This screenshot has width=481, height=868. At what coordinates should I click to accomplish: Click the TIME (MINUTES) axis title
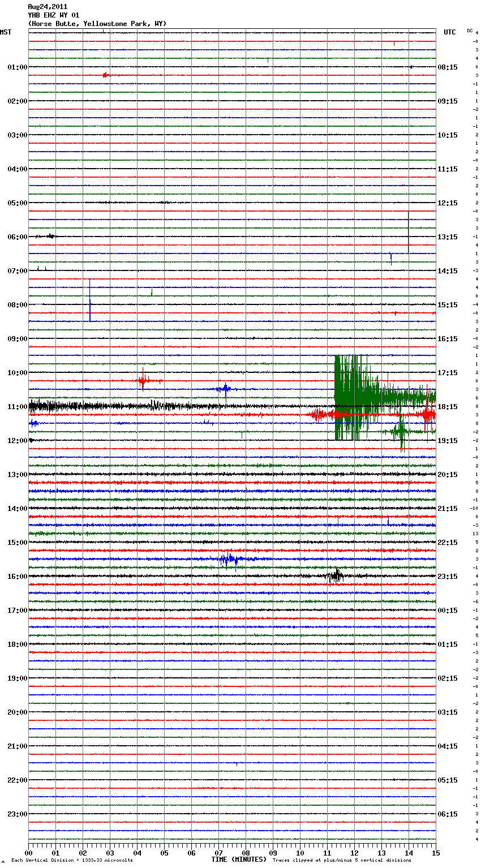pyautogui.click(x=239, y=860)
